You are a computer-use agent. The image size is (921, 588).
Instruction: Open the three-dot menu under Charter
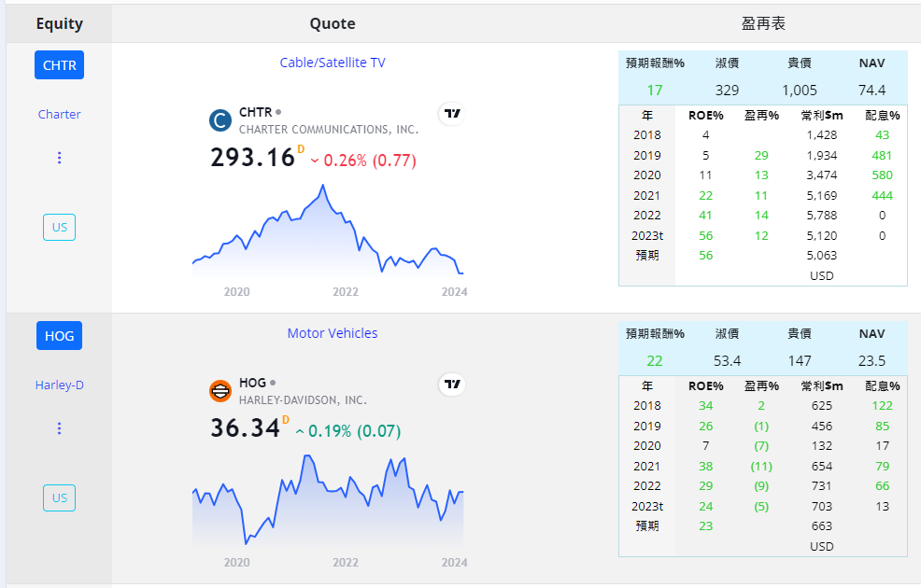[60, 158]
